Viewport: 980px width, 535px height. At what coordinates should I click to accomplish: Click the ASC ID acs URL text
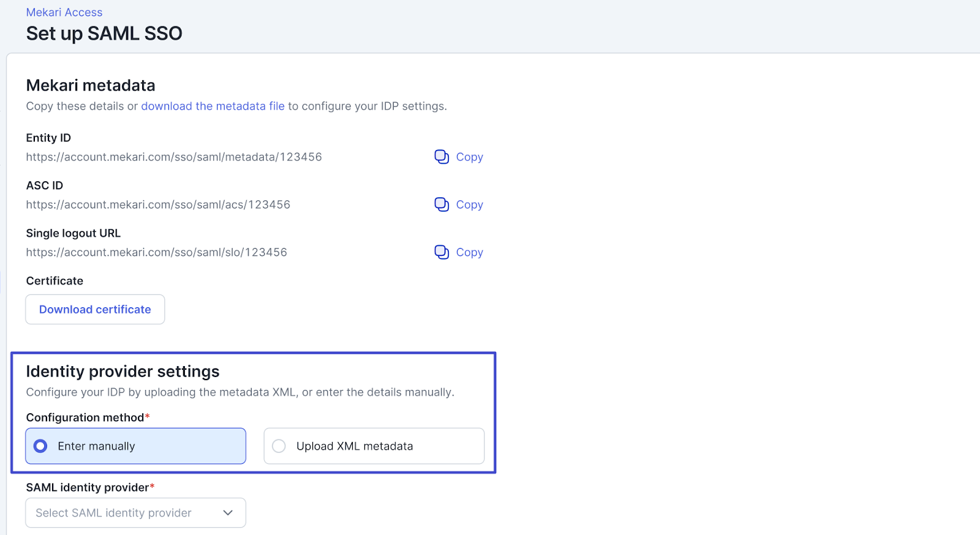pyautogui.click(x=158, y=205)
